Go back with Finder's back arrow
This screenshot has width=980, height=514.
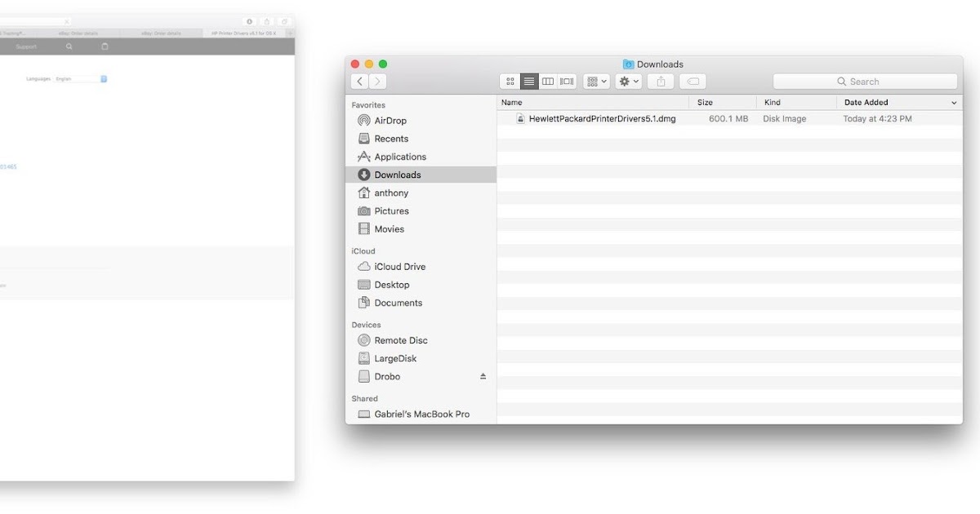pos(360,82)
